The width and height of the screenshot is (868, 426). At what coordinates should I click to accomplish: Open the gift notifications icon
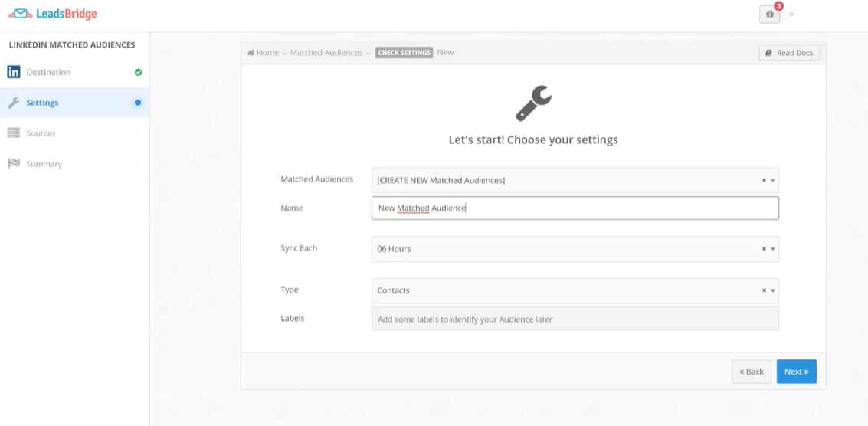coord(769,15)
